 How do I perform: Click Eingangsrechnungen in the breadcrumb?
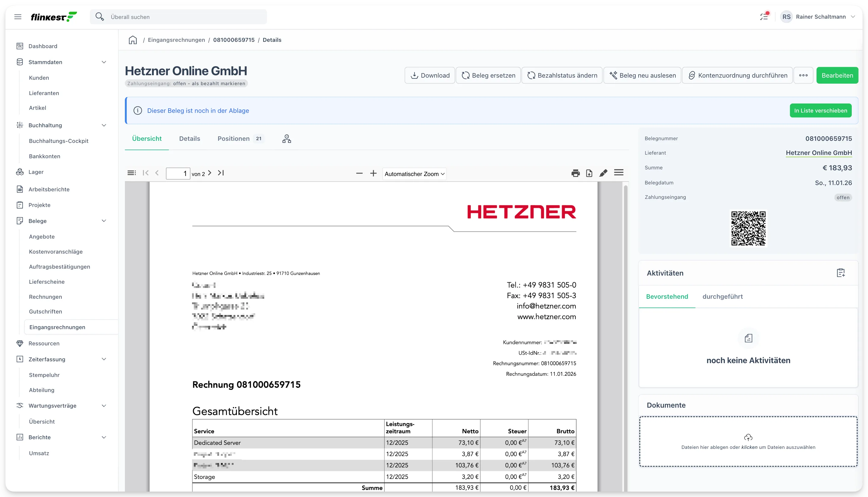176,40
